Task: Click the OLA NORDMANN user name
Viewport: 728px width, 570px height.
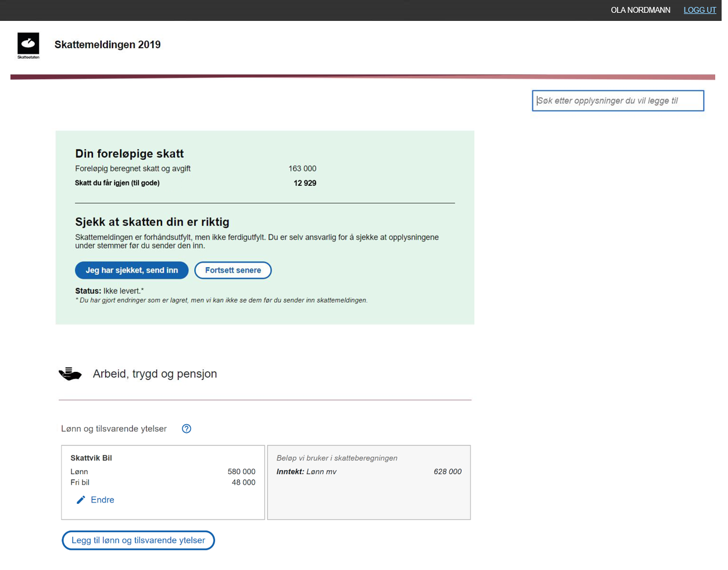Action: pyautogui.click(x=640, y=10)
